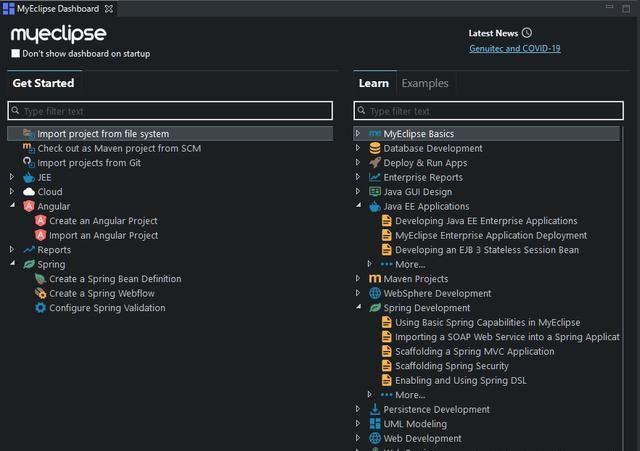Image resolution: width=640 pixels, height=451 pixels.
Task: Toggle Don't show dashboard on startup checkbox
Action: click(x=15, y=54)
